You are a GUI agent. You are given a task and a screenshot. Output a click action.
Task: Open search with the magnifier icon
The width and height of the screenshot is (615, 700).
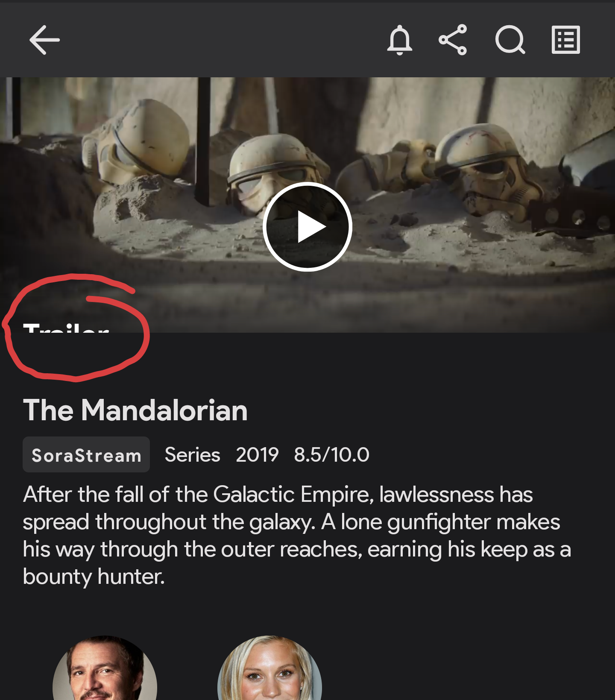click(510, 40)
